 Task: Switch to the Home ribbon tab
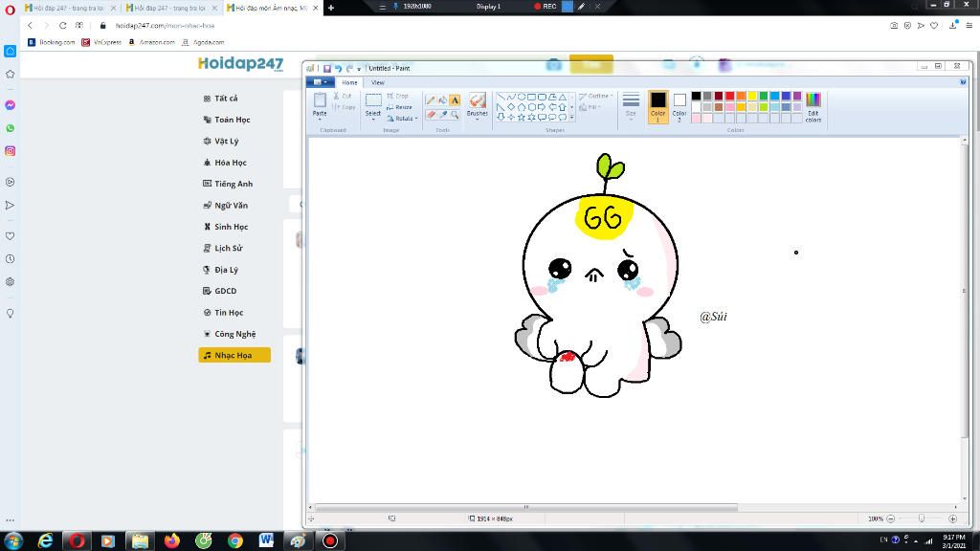349,82
